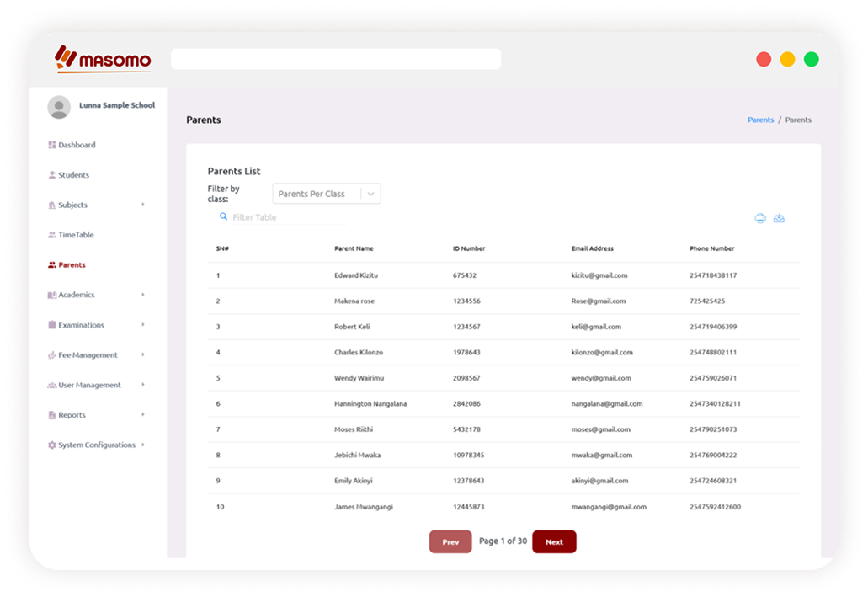
Task: Click the TimeTable icon in the sidebar
Action: click(52, 235)
